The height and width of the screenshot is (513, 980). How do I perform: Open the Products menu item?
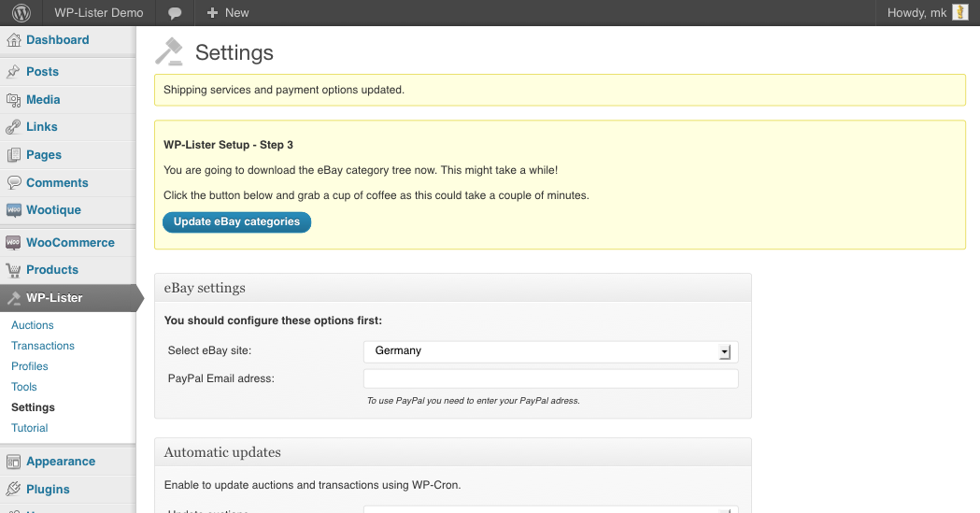point(52,270)
